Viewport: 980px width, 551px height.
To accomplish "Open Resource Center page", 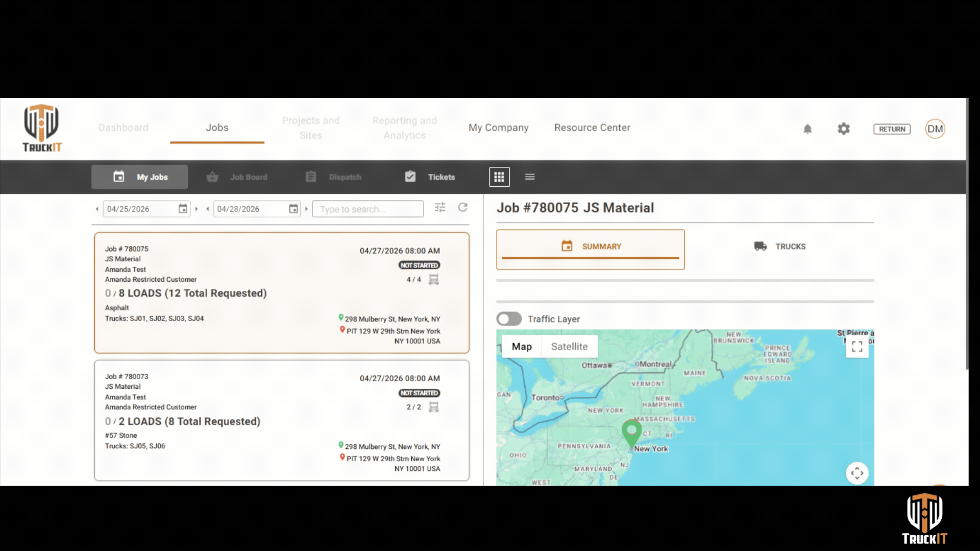I will [x=592, y=128].
